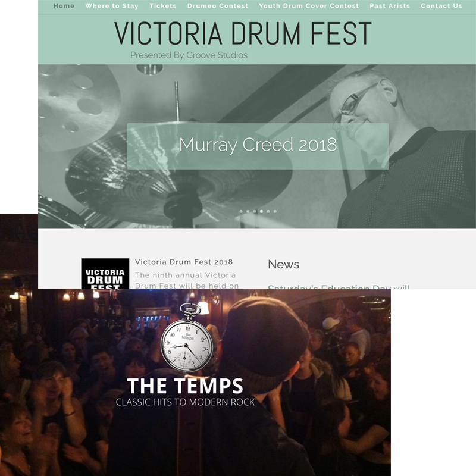Jump to the last slideshow dot

[275, 211]
